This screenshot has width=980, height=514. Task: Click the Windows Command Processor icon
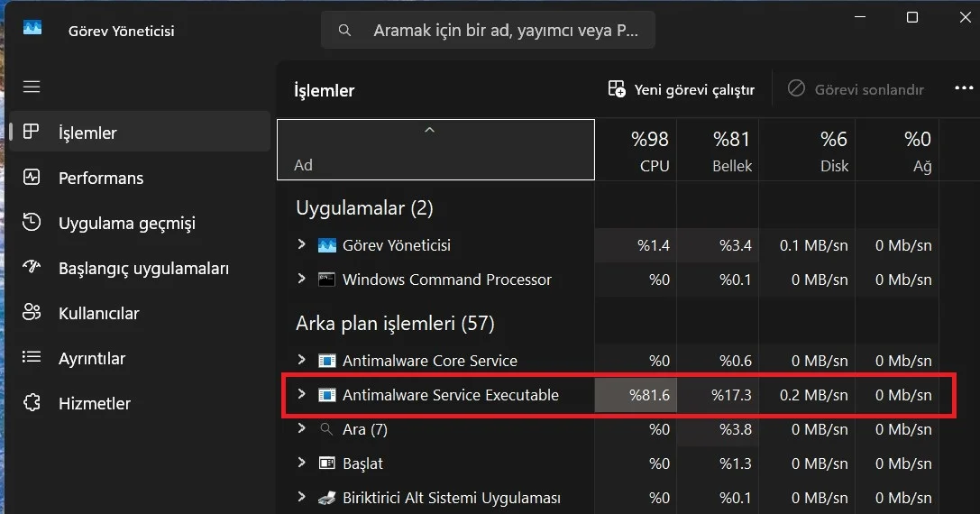327,280
